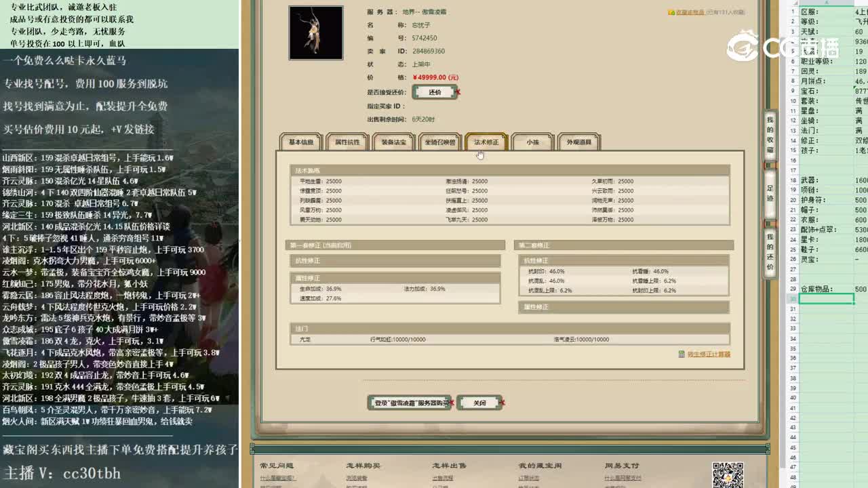Open the 足迹 sidebar panel

771,193
